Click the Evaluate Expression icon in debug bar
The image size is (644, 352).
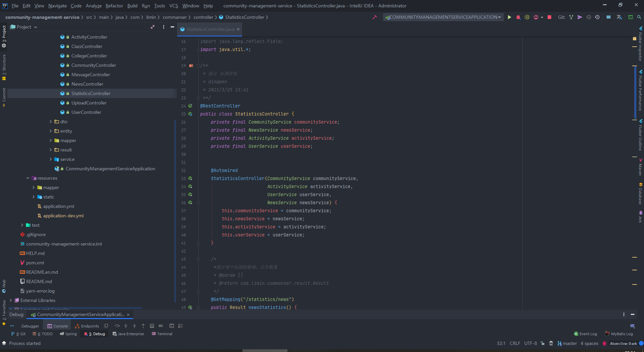click(172, 326)
